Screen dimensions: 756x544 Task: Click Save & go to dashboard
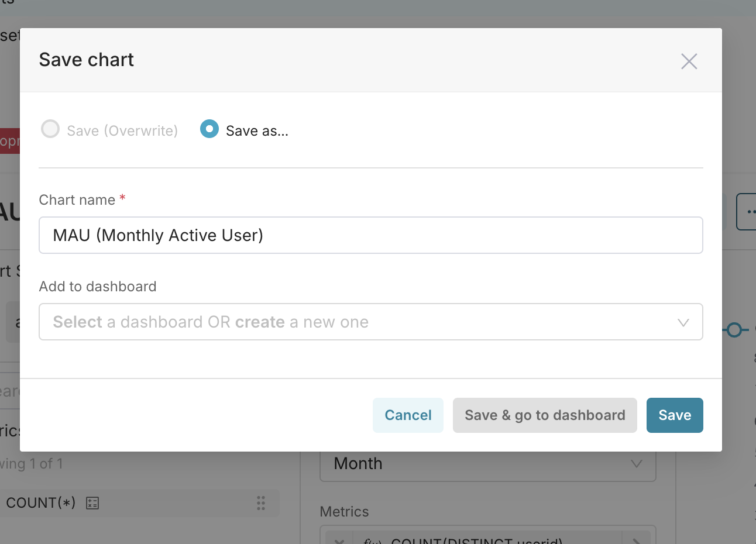(545, 415)
